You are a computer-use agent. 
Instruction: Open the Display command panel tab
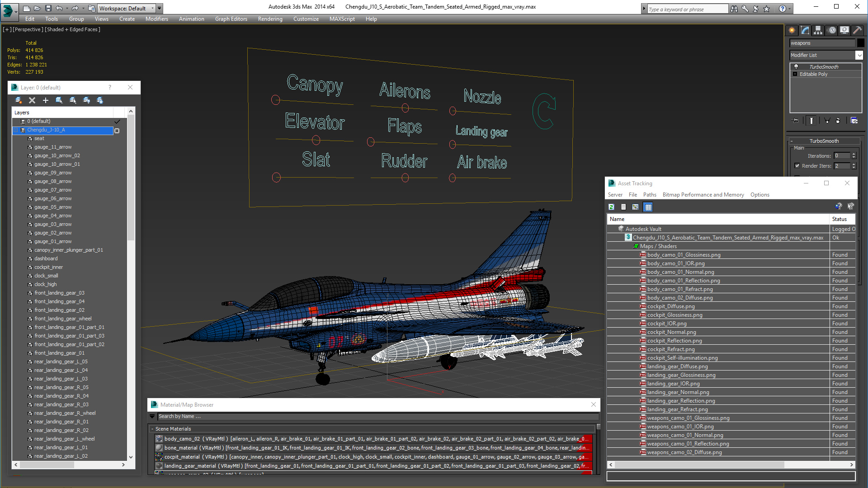coord(844,30)
